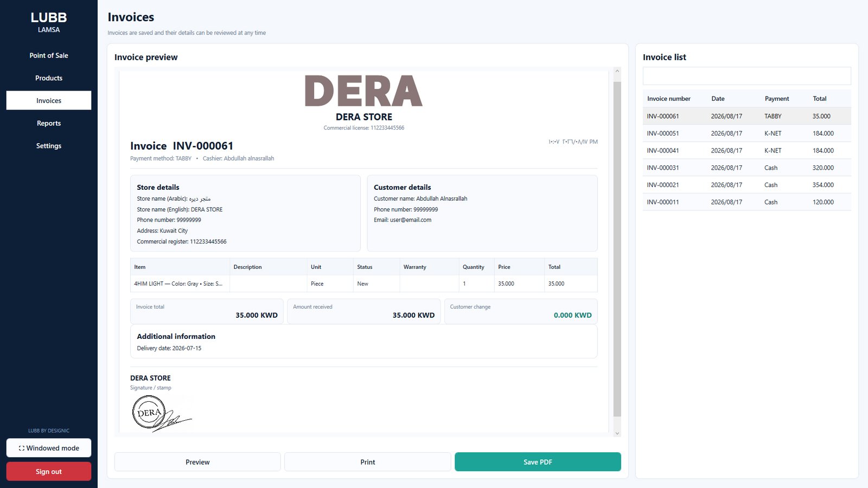The height and width of the screenshot is (488, 868).
Task: Select invoice INV-000031 in the list
Action: click(x=746, y=168)
